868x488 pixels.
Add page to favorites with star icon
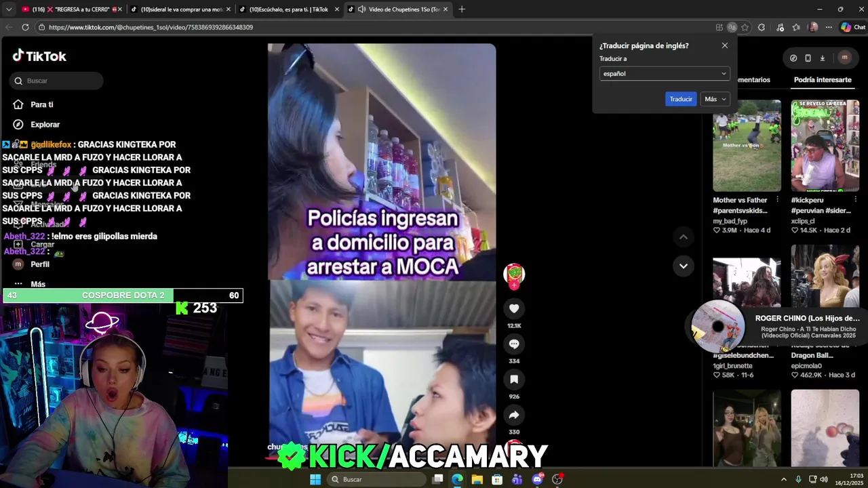[745, 27]
